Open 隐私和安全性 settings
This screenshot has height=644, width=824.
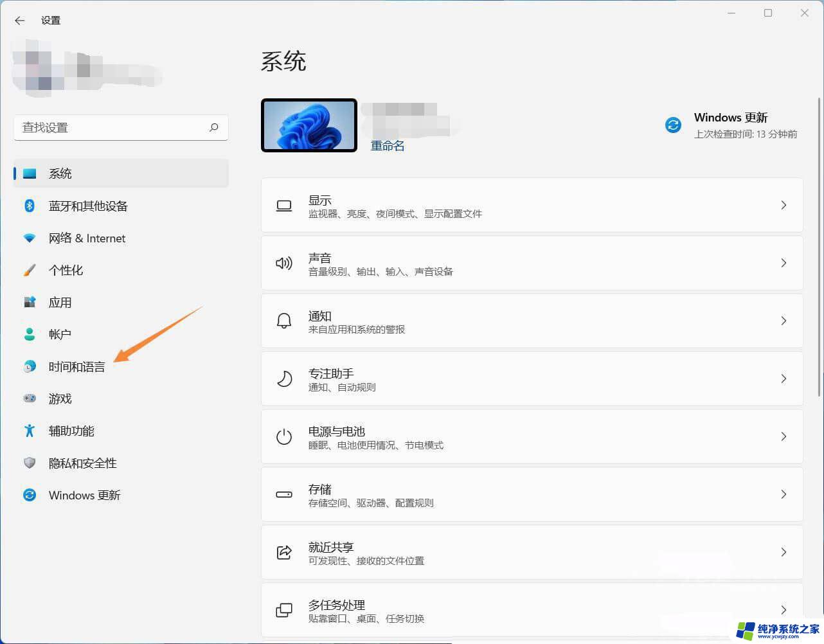tap(121, 463)
